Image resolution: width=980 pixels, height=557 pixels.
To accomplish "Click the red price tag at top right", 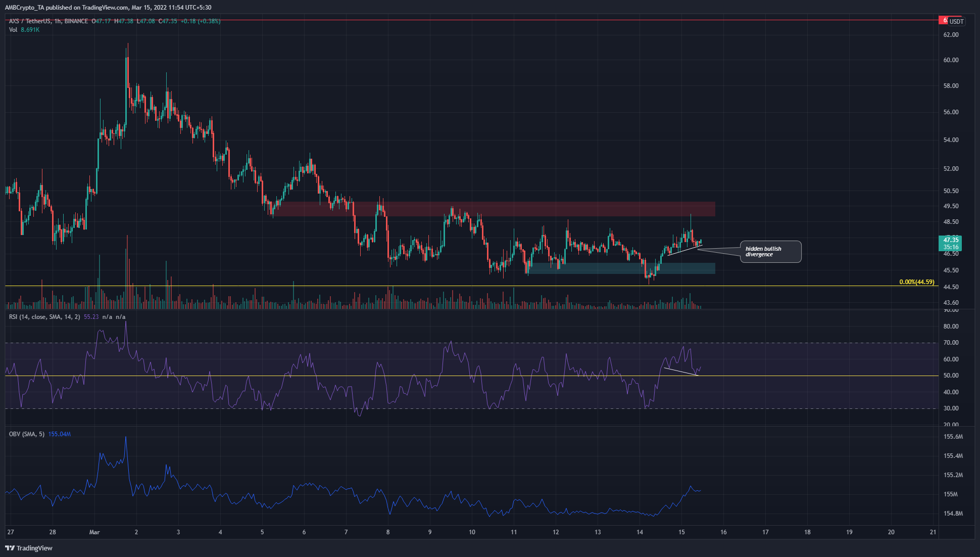I will tap(943, 21).
